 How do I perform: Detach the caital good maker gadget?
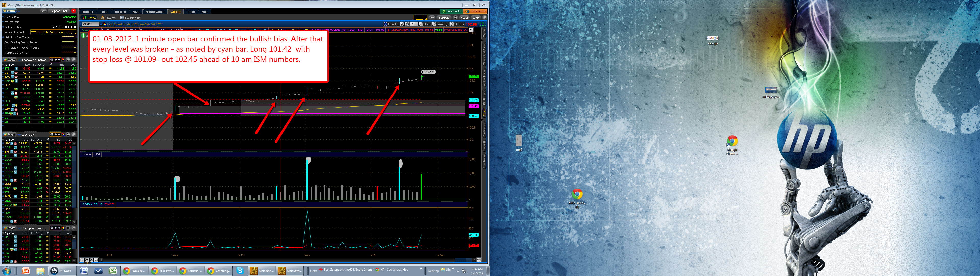[x=74, y=228]
